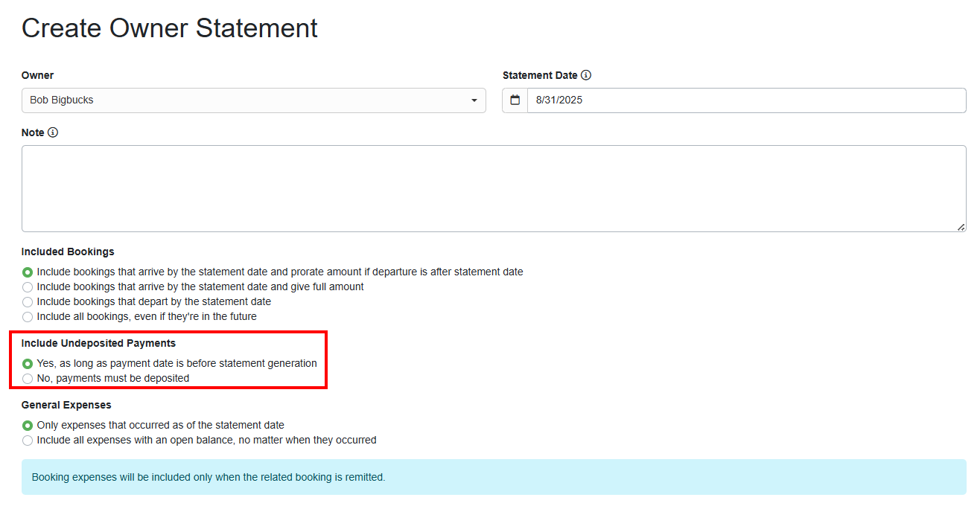This screenshot has width=980, height=506.
Task: Click the Create Owner Statement heading
Action: tap(170, 28)
